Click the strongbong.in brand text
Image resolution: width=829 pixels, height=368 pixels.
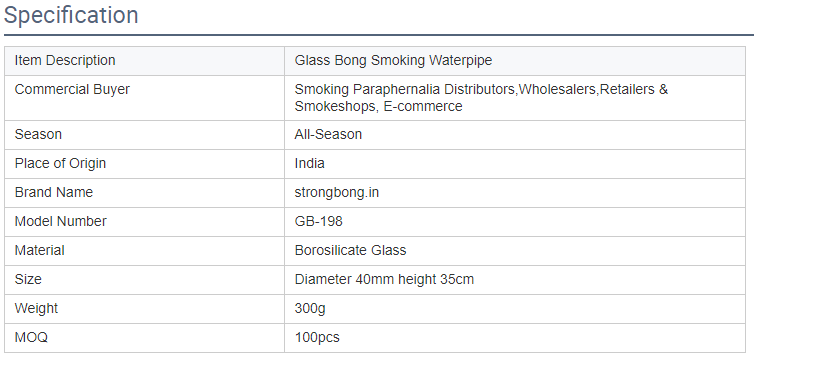pos(336,192)
